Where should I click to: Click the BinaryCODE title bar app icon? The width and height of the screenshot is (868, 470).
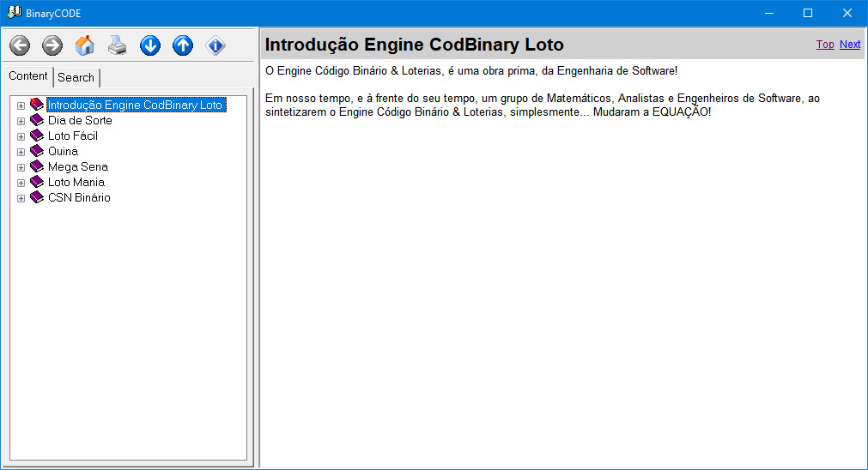[x=14, y=12]
